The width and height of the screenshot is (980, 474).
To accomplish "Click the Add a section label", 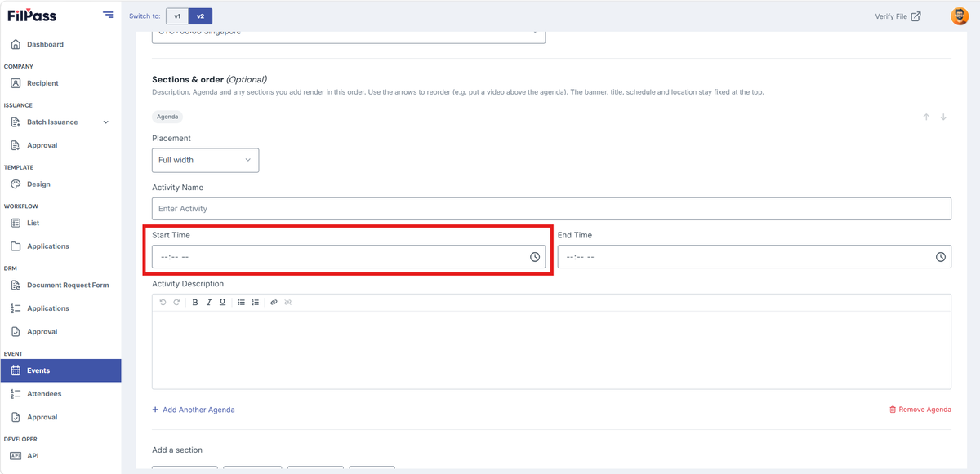I will [177, 450].
